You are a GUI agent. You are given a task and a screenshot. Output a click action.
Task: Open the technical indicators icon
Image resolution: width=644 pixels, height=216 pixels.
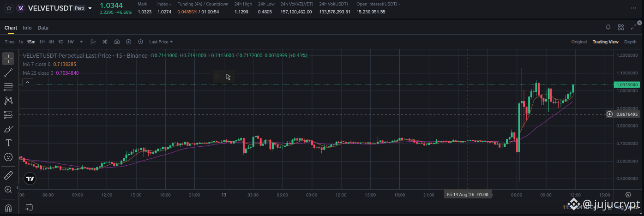[93, 42]
